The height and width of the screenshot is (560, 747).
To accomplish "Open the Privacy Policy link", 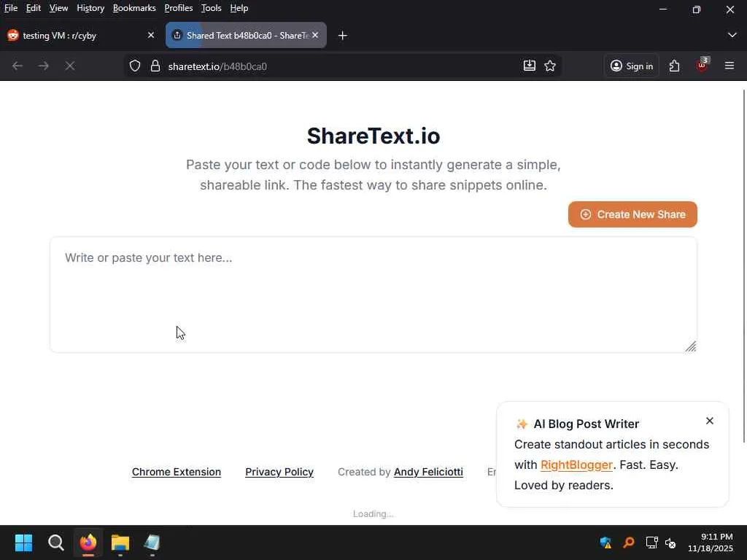I will (x=279, y=472).
